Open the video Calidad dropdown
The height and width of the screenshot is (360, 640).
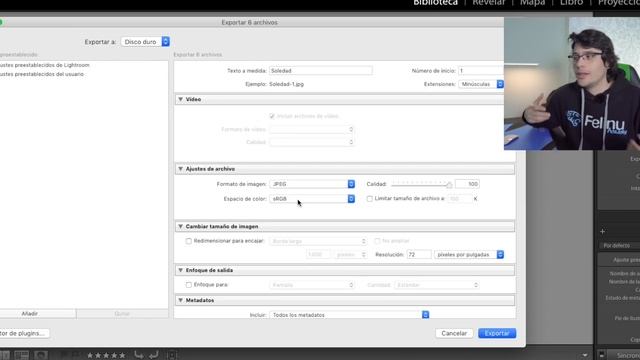(311, 142)
